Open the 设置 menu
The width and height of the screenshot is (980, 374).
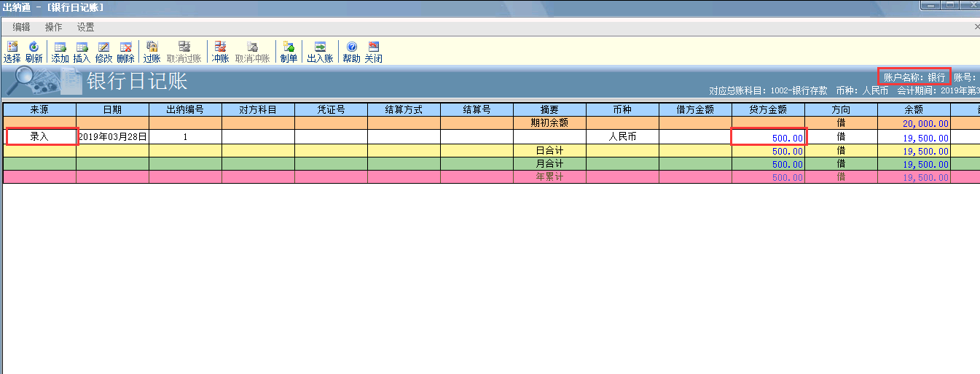[x=85, y=27]
